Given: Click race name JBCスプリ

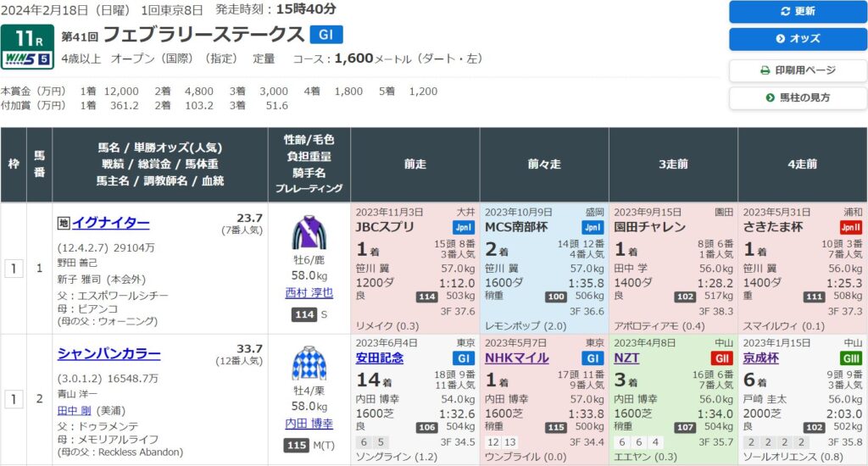Looking at the screenshot, I should pyautogui.click(x=385, y=227).
